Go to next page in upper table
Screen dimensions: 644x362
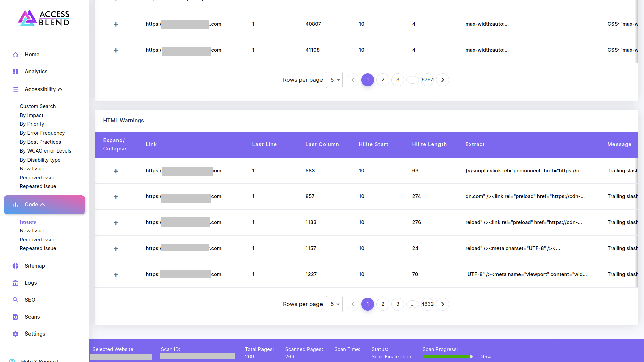(x=443, y=80)
